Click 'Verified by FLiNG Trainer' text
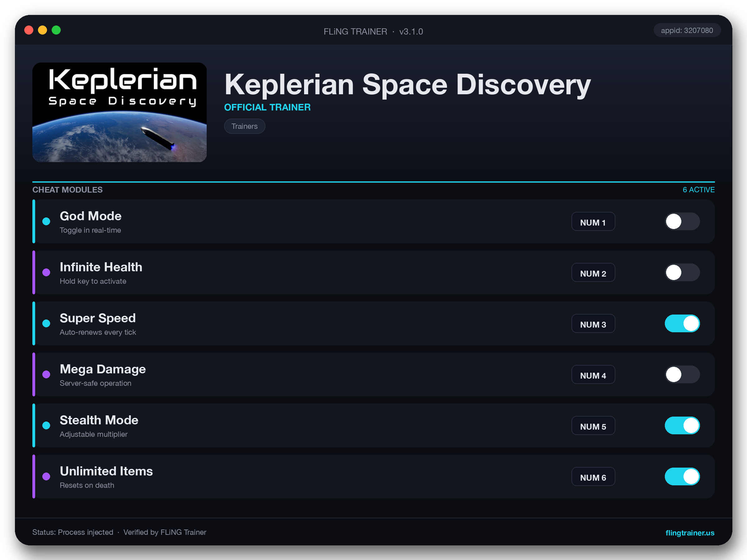The width and height of the screenshot is (747, 560). coord(165,532)
